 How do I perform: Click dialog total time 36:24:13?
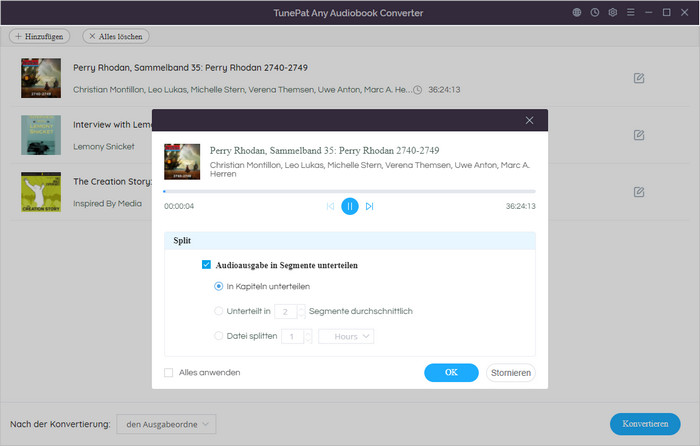(521, 206)
